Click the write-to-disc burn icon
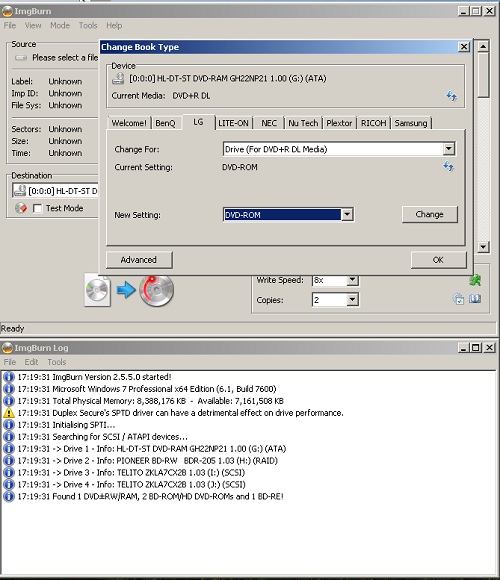Screen dimensions: 500x580 (156, 291)
